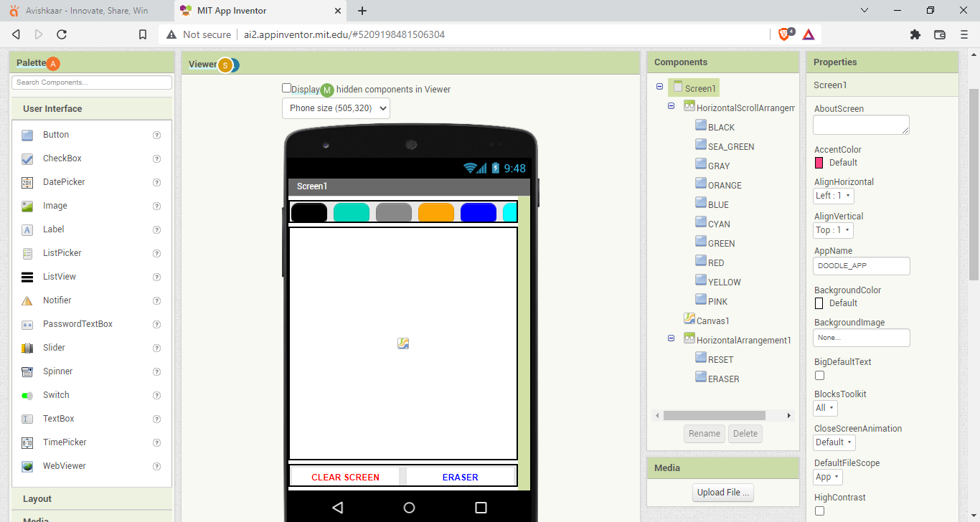Open the CheckBox component help icon

pos(156,158)
